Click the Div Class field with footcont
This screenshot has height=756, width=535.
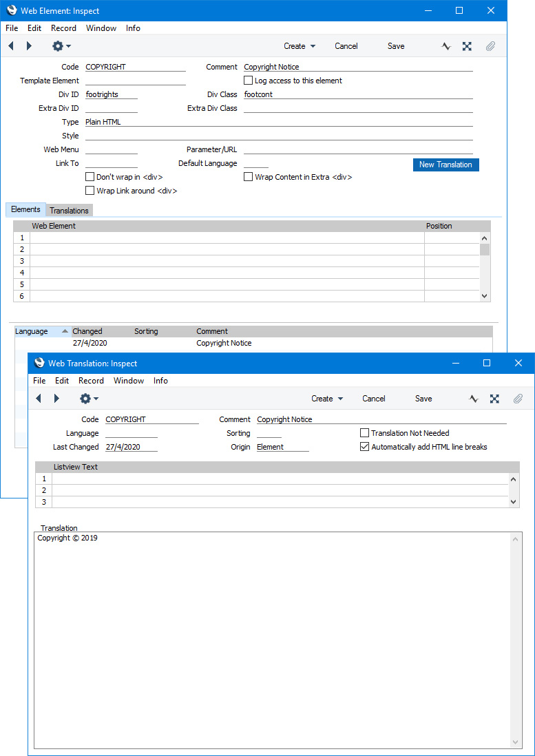(358, 94)
